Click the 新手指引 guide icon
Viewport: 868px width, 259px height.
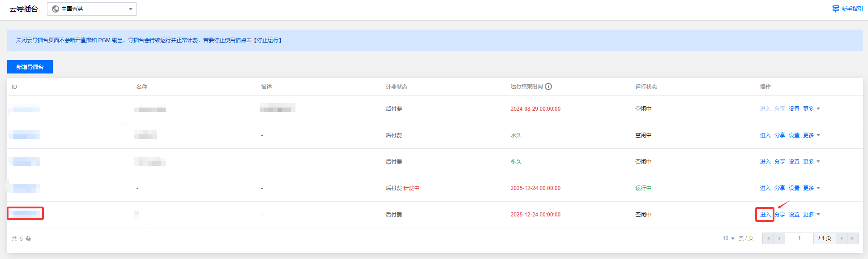click(x=835, y=9)
